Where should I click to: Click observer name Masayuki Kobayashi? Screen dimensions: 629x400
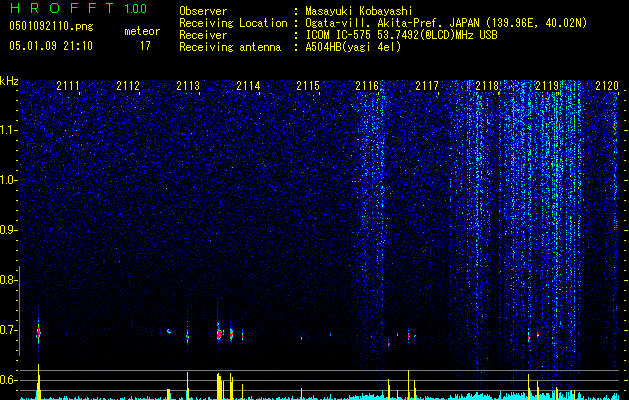click(x=359, y=11)
